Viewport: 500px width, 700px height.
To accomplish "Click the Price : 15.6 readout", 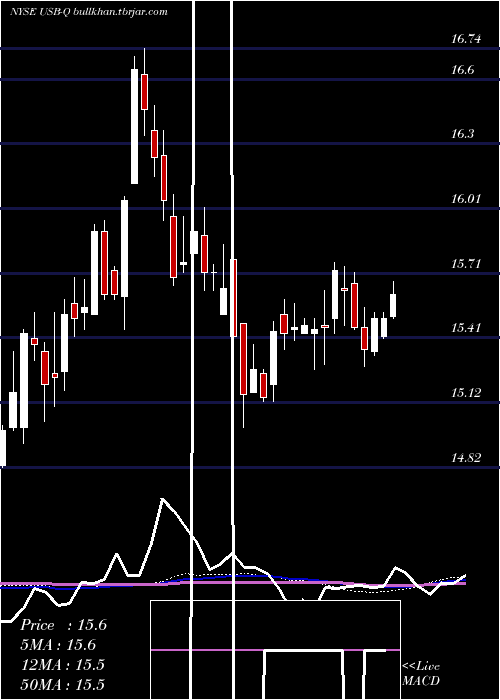I will [63, 625].
